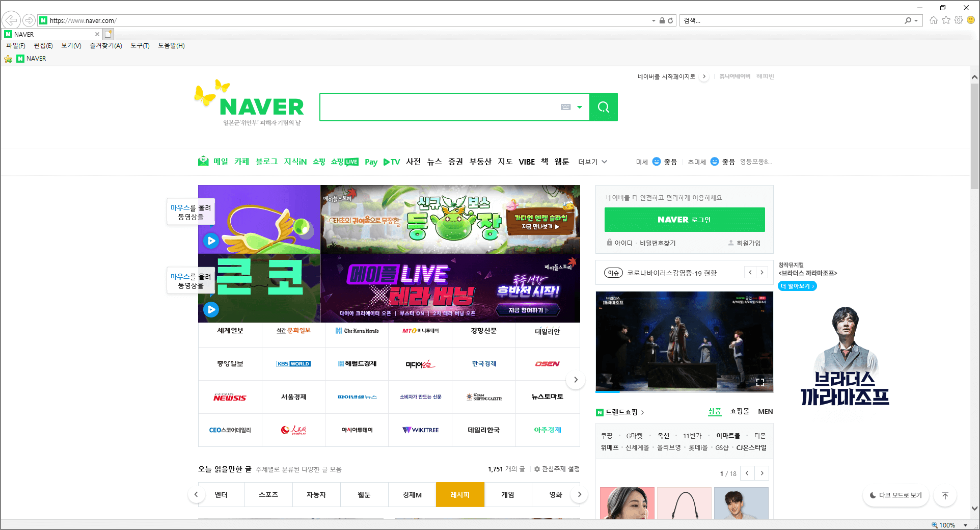Click the refresh icon in address bar

click(x=670, y=20)
